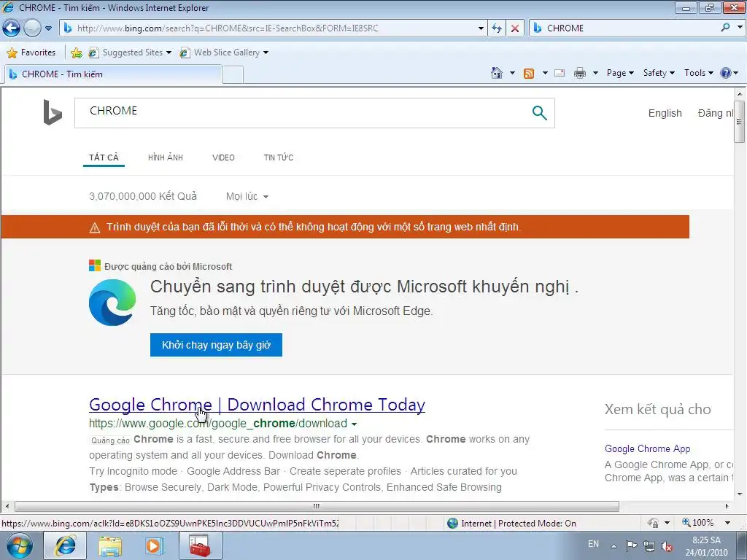Show hidden tray icons arrow
Image resolution: width=747 pixels, height=560 pixels.
(614, 546)
